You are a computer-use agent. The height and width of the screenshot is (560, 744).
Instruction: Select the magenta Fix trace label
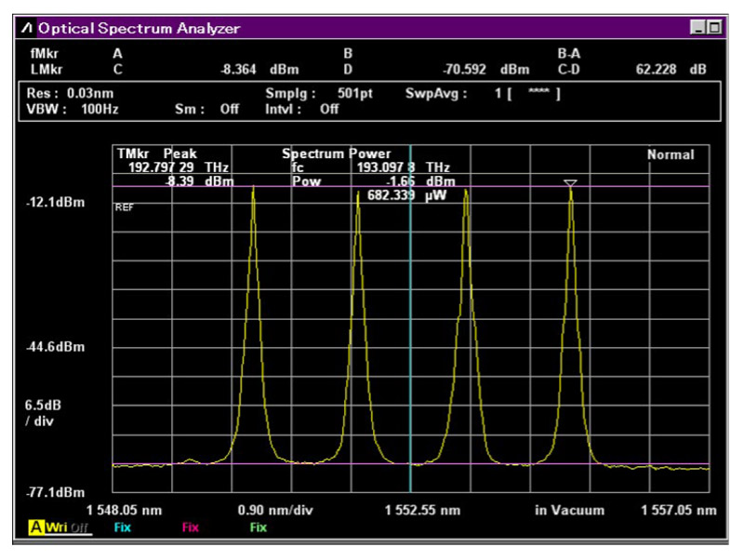[x=191, y=527]
